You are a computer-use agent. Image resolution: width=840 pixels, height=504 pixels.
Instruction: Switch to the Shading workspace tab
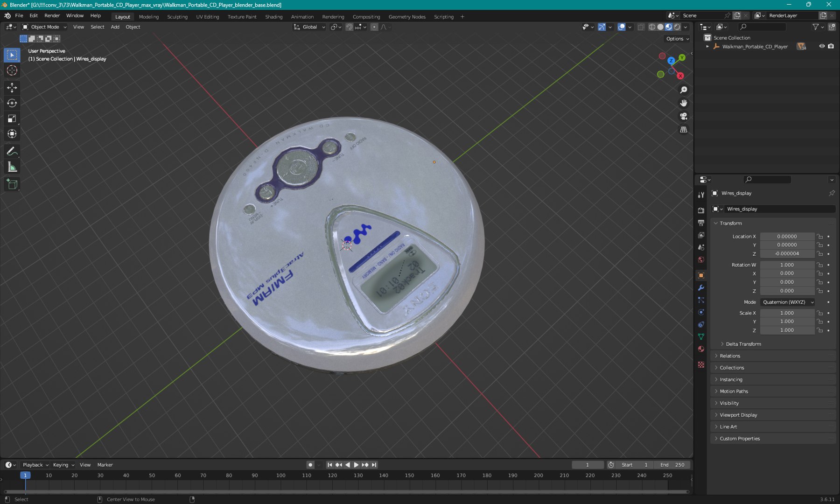coord(274,17)
